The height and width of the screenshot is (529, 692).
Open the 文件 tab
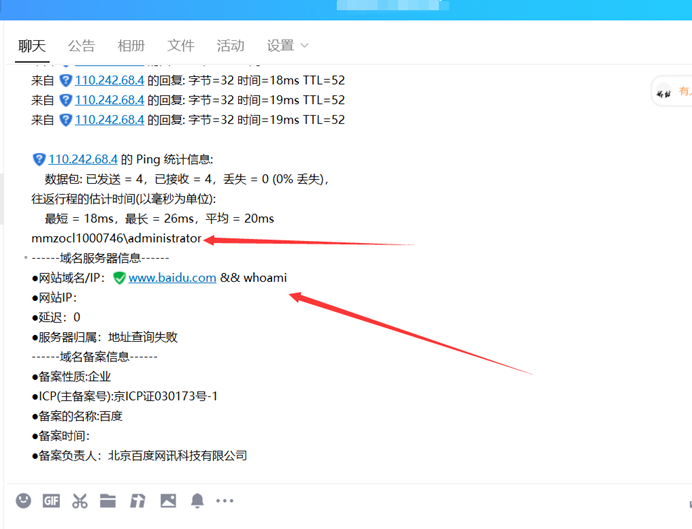coord(181,46)
